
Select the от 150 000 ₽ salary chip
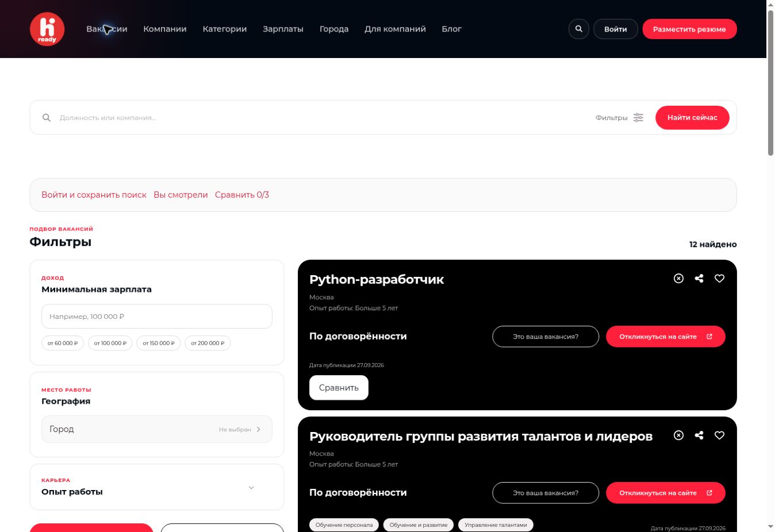(x=159, y=343)
